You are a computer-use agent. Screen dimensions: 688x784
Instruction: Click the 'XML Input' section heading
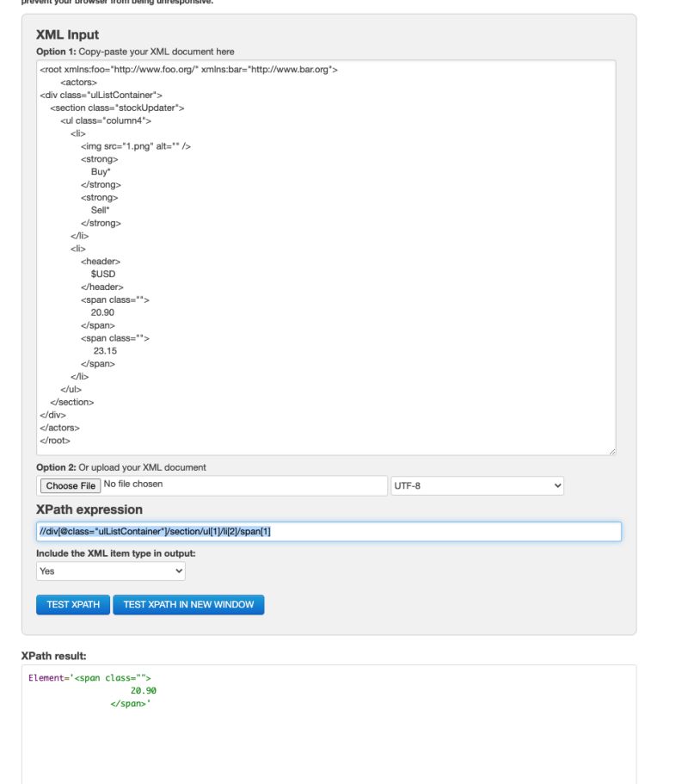tap(64, 34)
